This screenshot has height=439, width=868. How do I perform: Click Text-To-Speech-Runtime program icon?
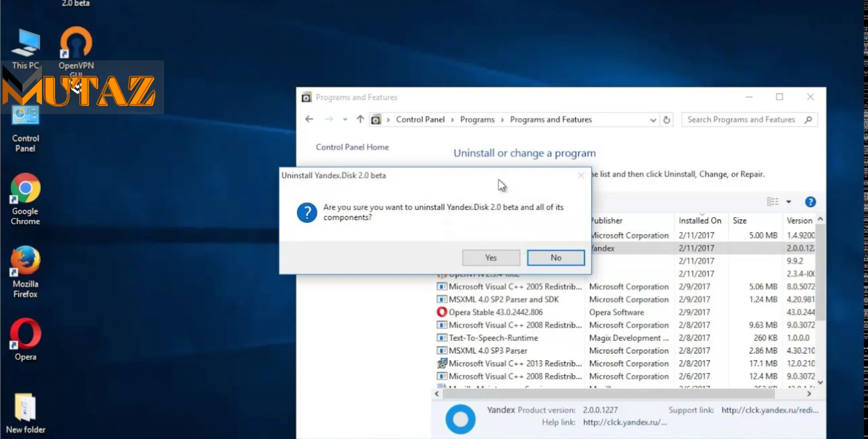pos(442,338)
